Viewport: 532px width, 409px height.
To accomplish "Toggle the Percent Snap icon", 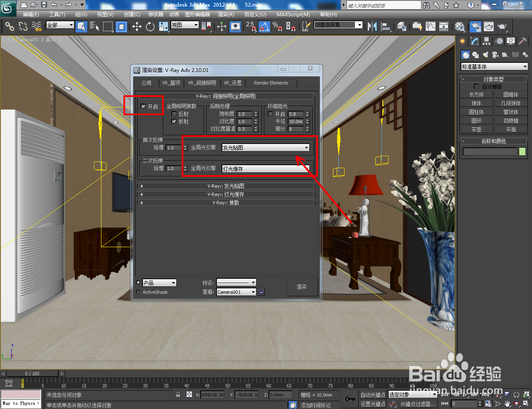I will pos(277,27).
